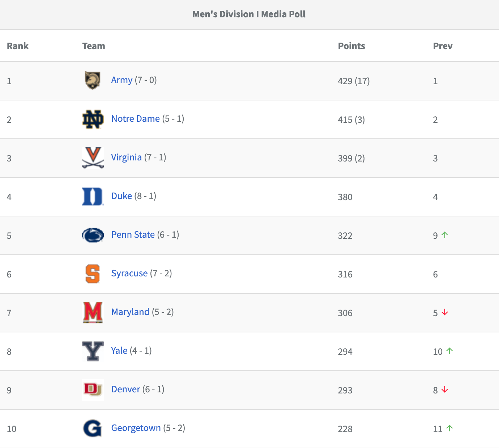Image resolution: width=499 pixels, height=448 pixels.
Task: Follow the Virginia team link
Action: click(126, 158)
